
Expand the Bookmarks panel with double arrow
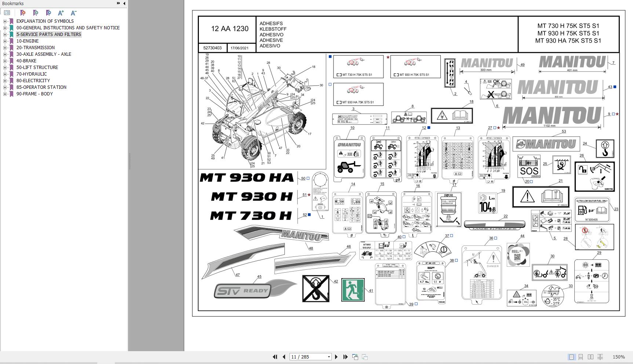[x=119, y=3]
